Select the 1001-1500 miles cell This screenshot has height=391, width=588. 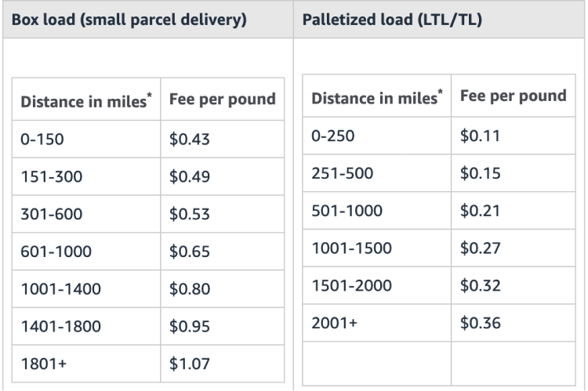point(351,248)
